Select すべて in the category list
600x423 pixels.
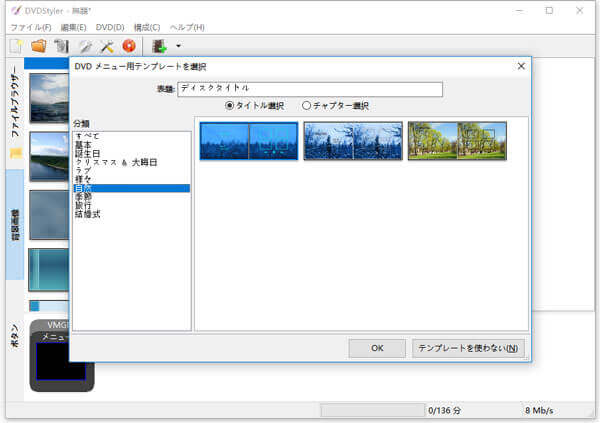click(x=132, y=136)
